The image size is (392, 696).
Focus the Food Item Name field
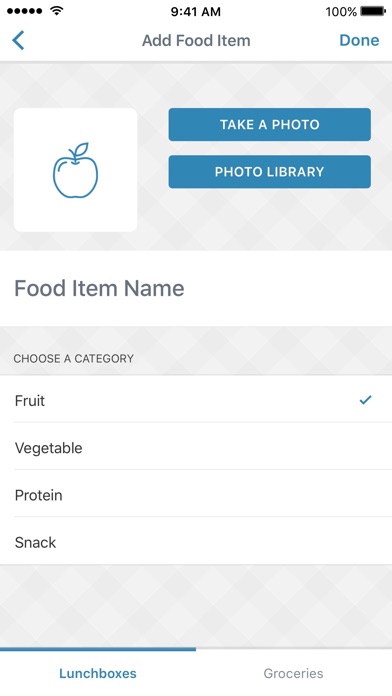(196, 289)
